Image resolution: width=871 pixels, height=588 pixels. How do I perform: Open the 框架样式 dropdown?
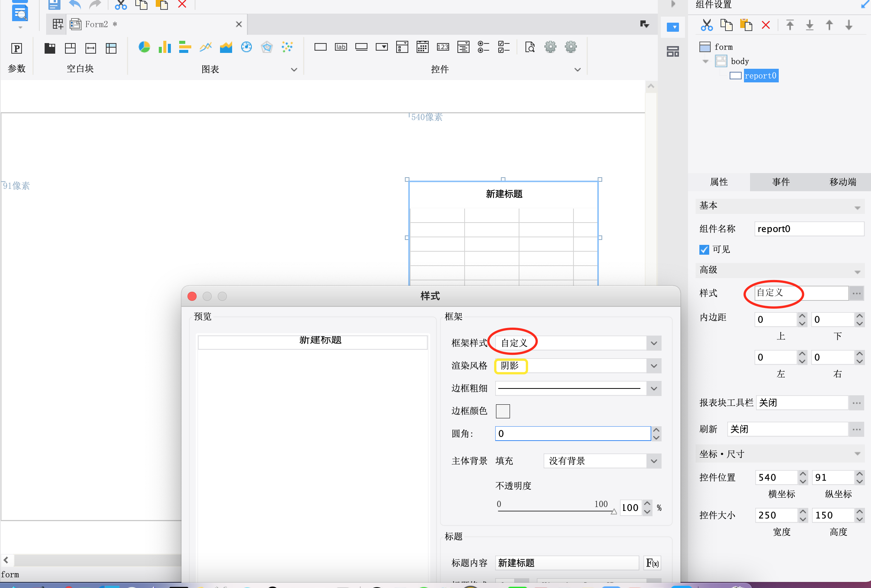point(654,343)
